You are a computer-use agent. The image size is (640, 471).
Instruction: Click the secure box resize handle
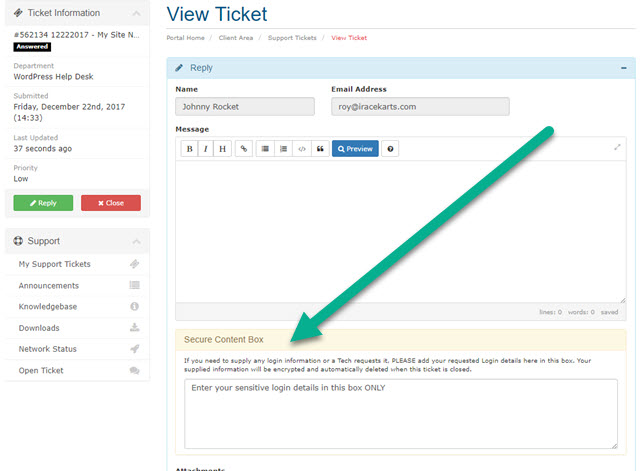[614, 446]
